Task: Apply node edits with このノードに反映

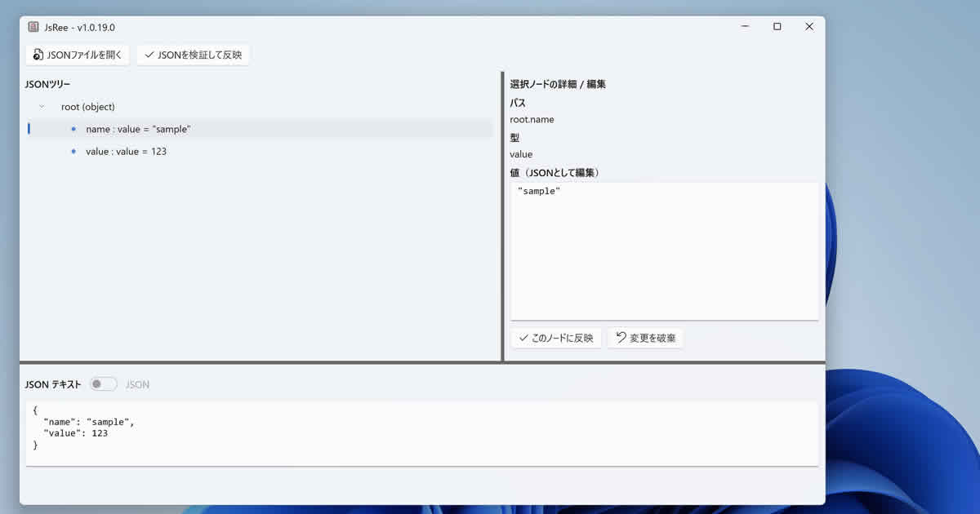Action: click(555, 337)
